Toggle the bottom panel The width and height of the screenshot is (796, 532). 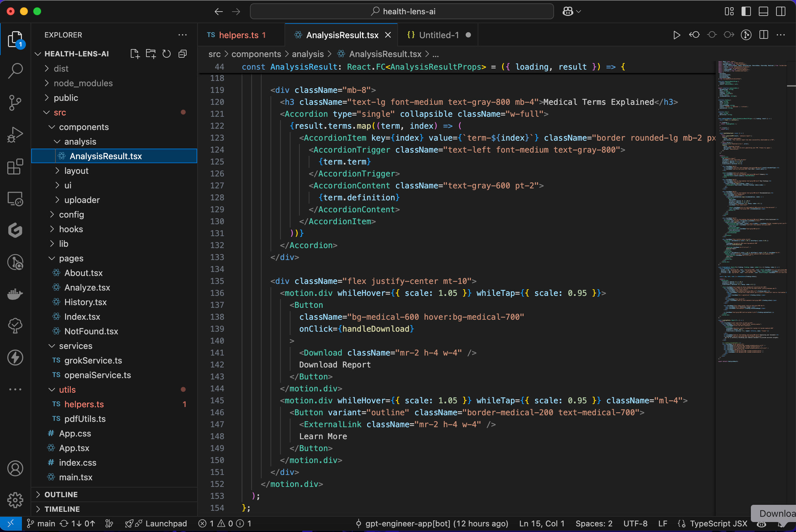[x=763, y=12]
